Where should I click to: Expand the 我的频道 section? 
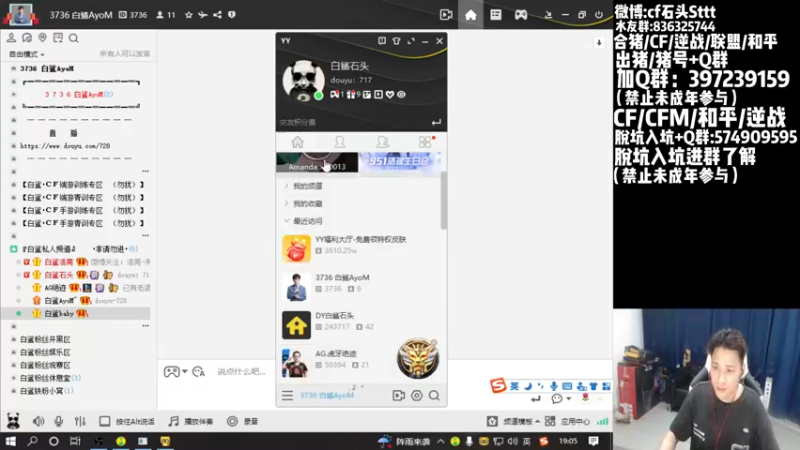tap(286, 186)
